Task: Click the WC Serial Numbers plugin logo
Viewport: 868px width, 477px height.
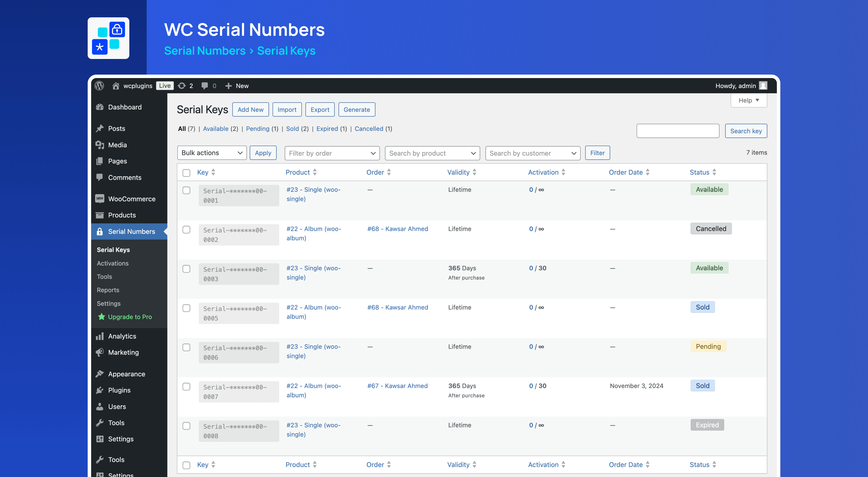Action: (x=108, y=38)
